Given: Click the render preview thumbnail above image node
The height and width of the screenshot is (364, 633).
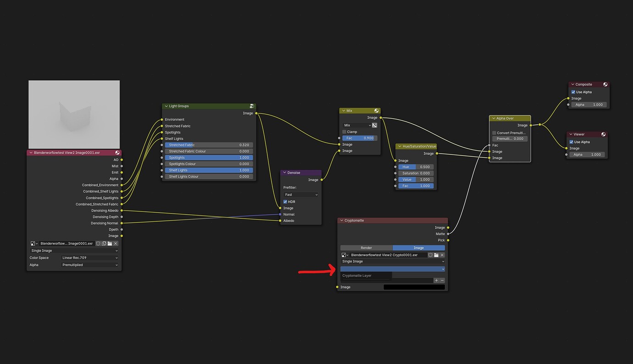Looking at the screenshot, I should coord(74,115).
